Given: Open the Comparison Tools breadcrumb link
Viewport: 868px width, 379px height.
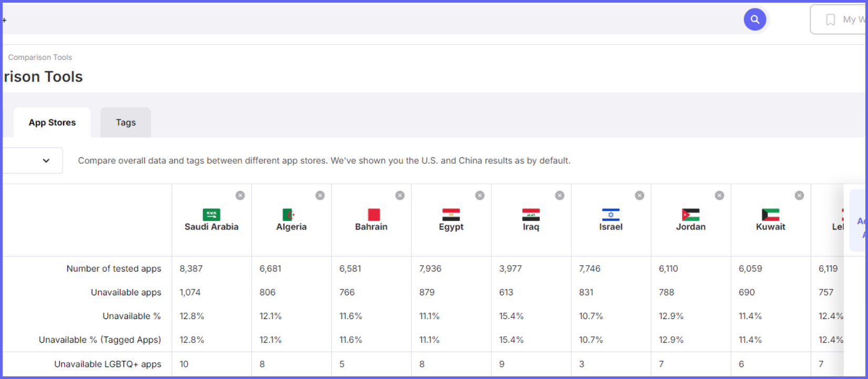Looking at the screenshot, I should tap(40, 57).
